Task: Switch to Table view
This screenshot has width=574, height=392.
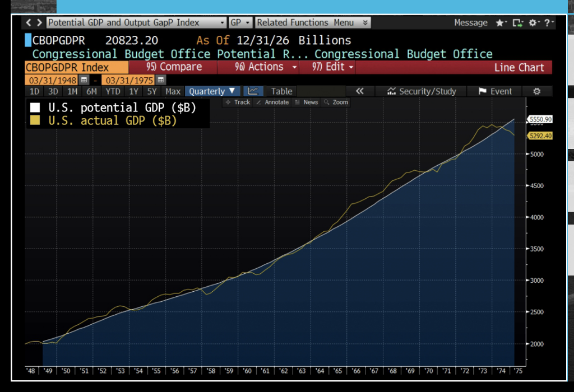Action: (281, 91)
